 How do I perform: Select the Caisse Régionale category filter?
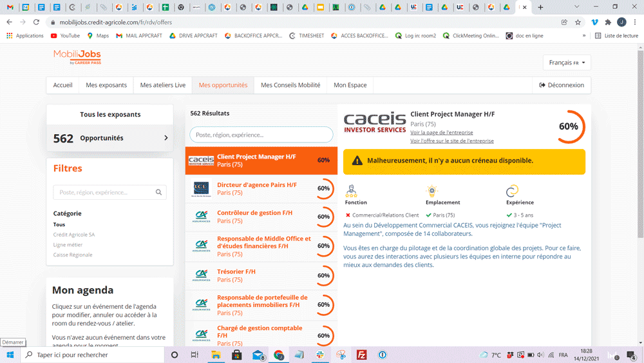coord(72,255)
